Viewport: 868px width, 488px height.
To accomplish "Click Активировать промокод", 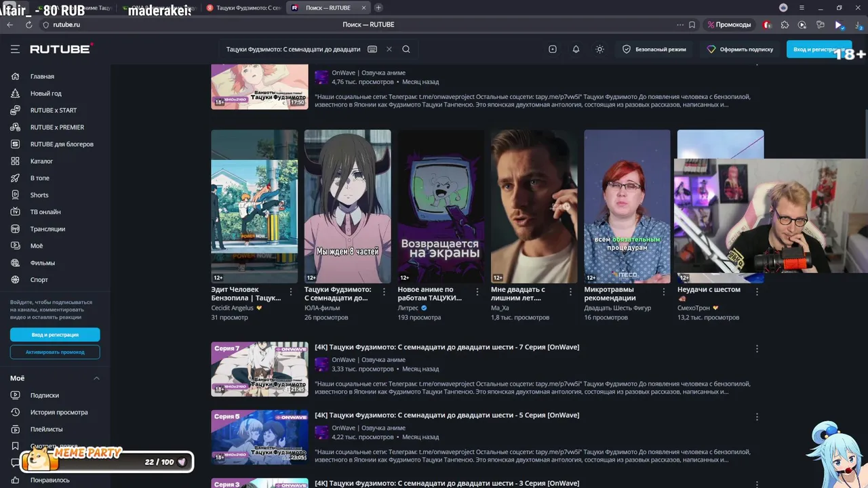I will [55, 352].
